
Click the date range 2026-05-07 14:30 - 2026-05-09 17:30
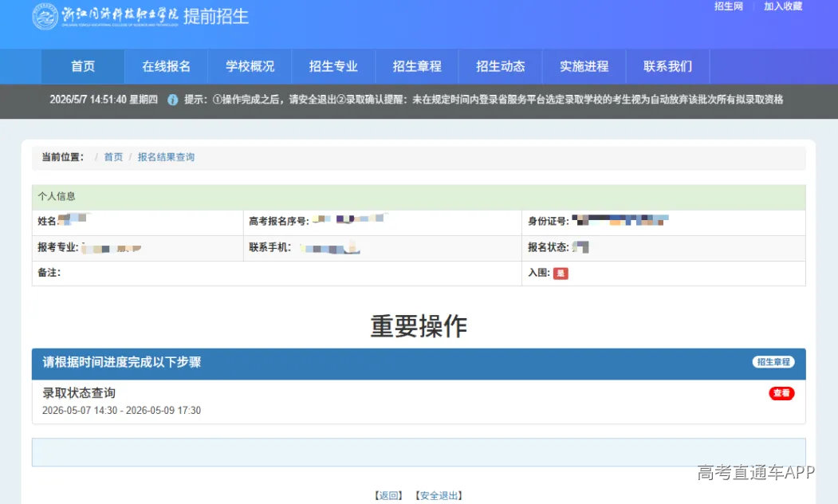121,411
